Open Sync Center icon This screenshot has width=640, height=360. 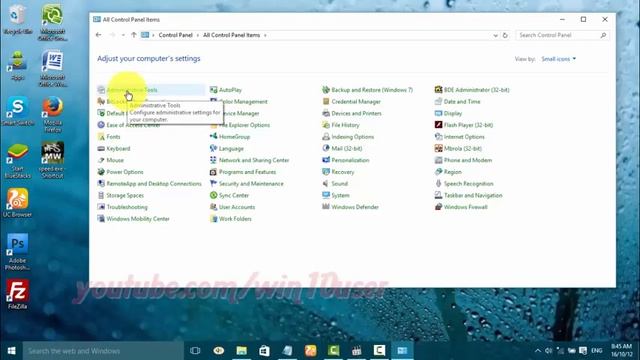click(213, 196)
